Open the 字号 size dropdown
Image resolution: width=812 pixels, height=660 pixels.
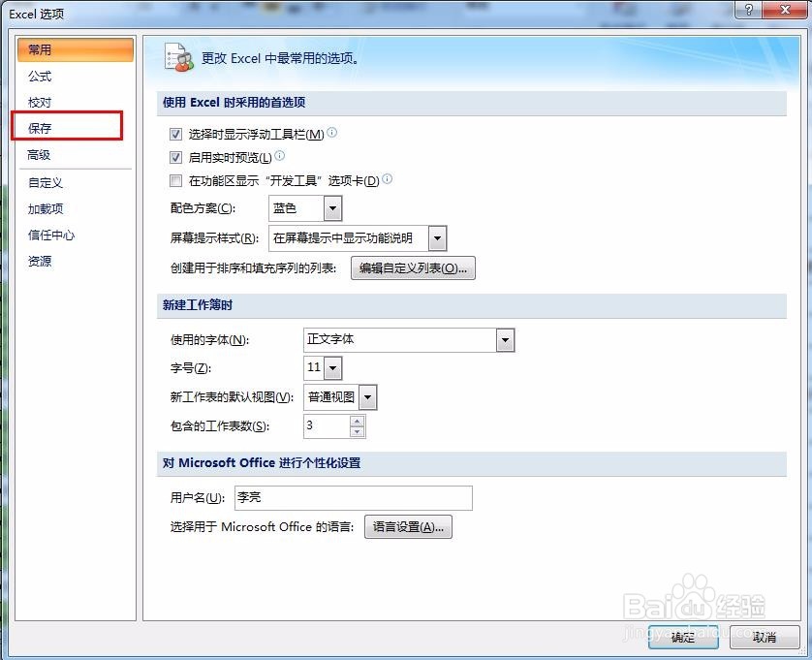pyautogui.click(x=333, y=368)
